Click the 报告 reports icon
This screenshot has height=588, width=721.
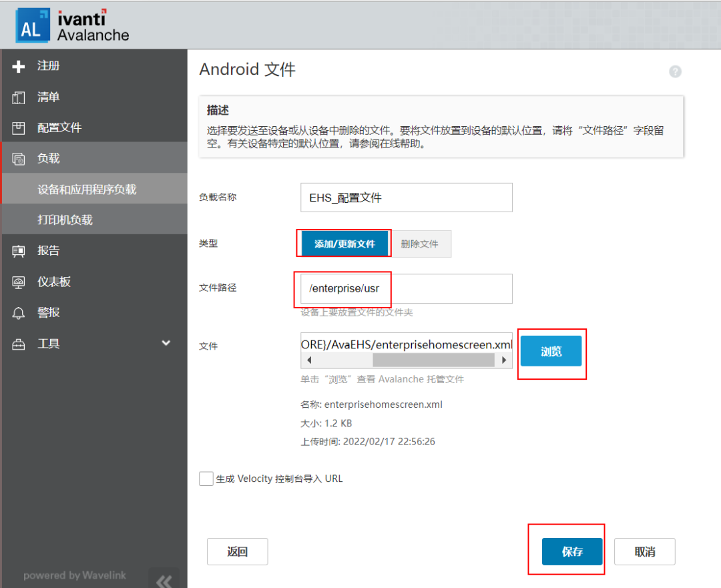point(19,251)
